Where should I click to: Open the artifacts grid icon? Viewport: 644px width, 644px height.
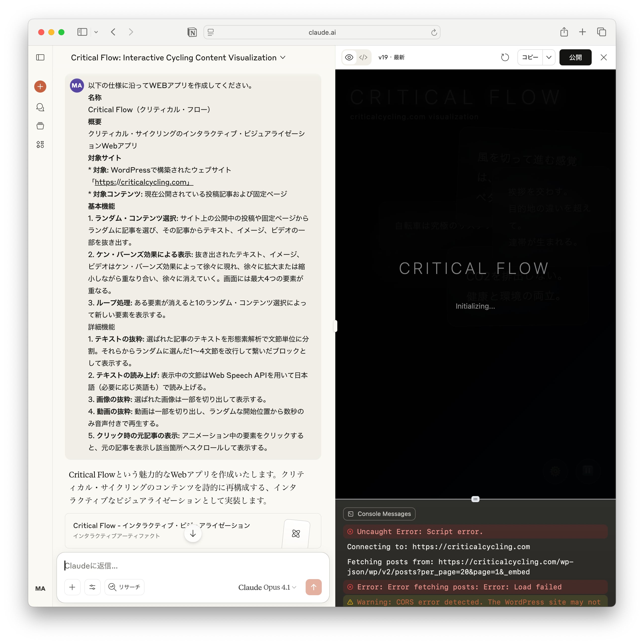point(40,144)
